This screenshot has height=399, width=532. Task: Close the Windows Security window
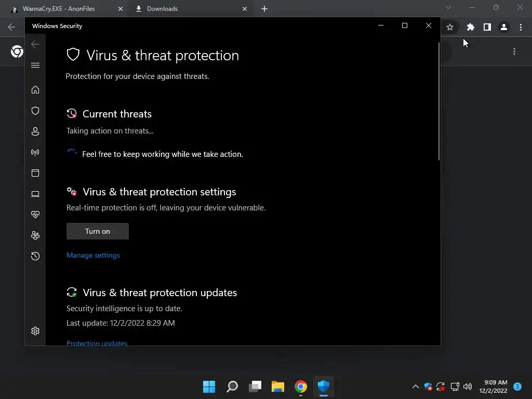[429, 25]
